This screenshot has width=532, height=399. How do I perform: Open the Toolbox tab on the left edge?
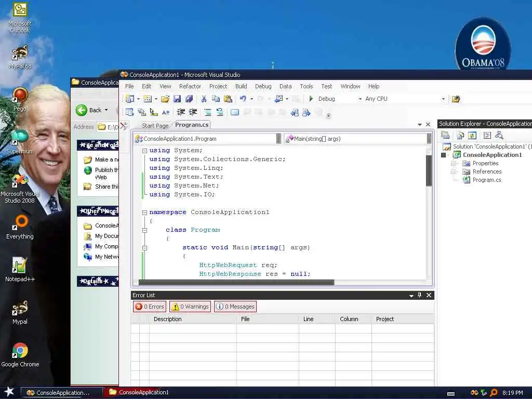coord(124,126)
